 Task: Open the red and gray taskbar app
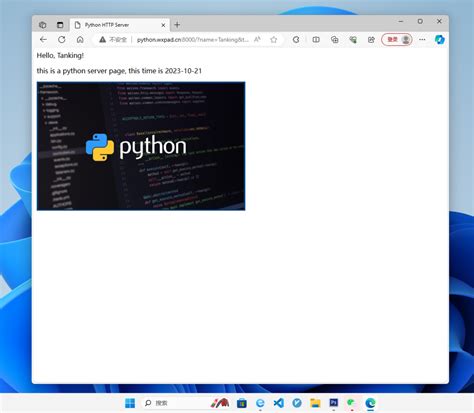pos(220,403)
